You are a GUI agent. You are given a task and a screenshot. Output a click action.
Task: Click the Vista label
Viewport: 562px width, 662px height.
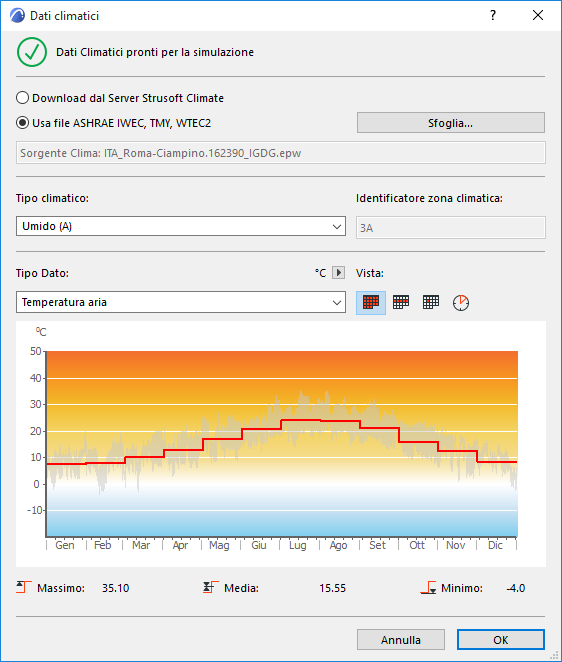pos(370,273)
